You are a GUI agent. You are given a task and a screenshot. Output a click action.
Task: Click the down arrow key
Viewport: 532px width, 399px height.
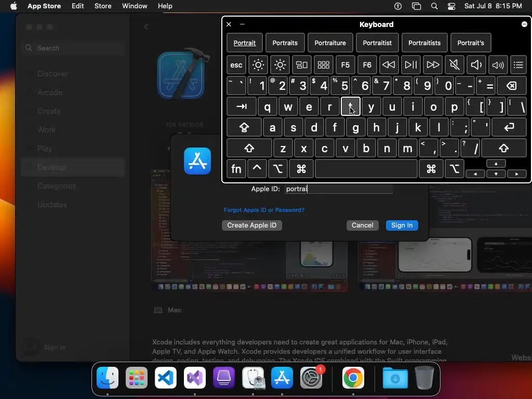point(496,174)
